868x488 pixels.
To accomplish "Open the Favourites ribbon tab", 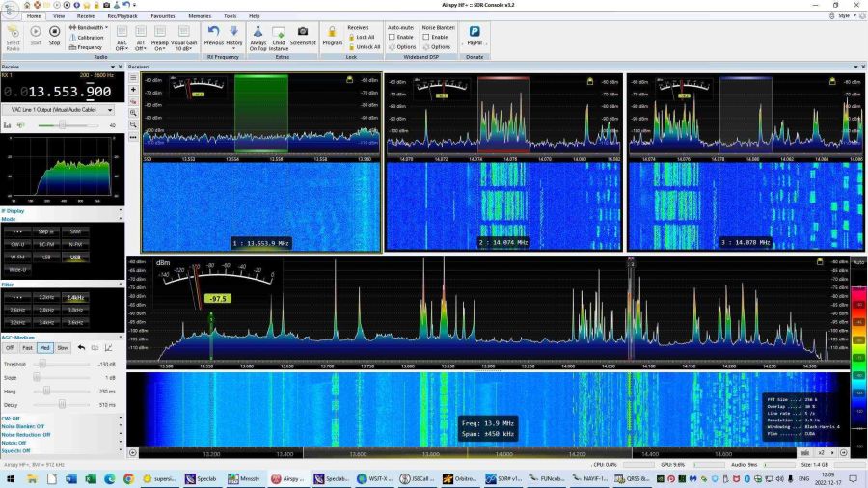I will (162, 16).
